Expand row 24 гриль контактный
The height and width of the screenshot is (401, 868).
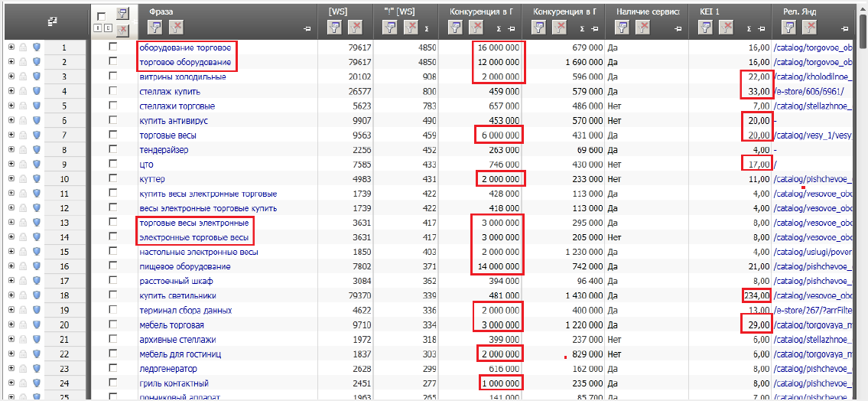click(x=11, y=383)
